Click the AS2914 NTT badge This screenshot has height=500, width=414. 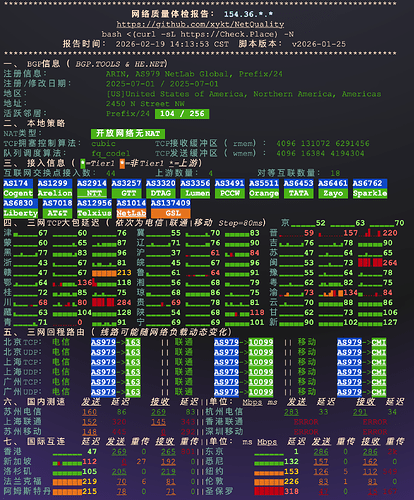pos(92,188)
